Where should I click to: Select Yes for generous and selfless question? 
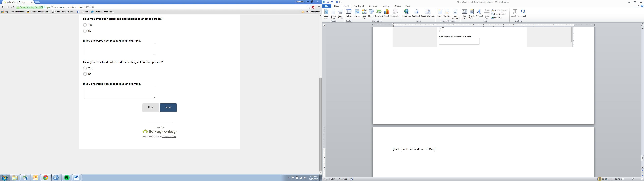pyautogui.click(x=85, y=25)
